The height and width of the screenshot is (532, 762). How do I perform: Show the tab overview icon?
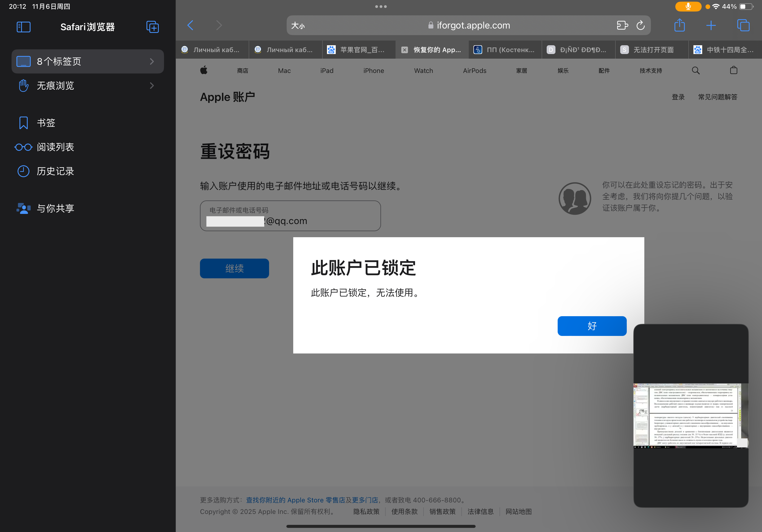[x=743, y=25]
